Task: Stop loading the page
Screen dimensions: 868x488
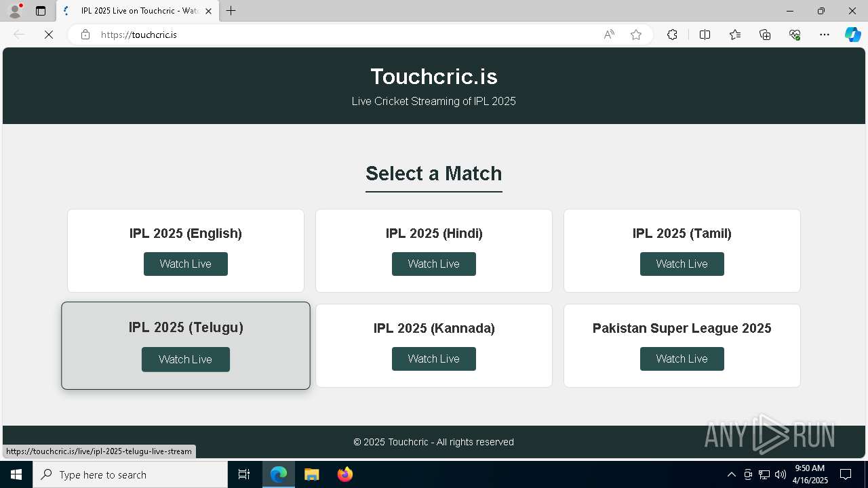Action: click(49, 35)
